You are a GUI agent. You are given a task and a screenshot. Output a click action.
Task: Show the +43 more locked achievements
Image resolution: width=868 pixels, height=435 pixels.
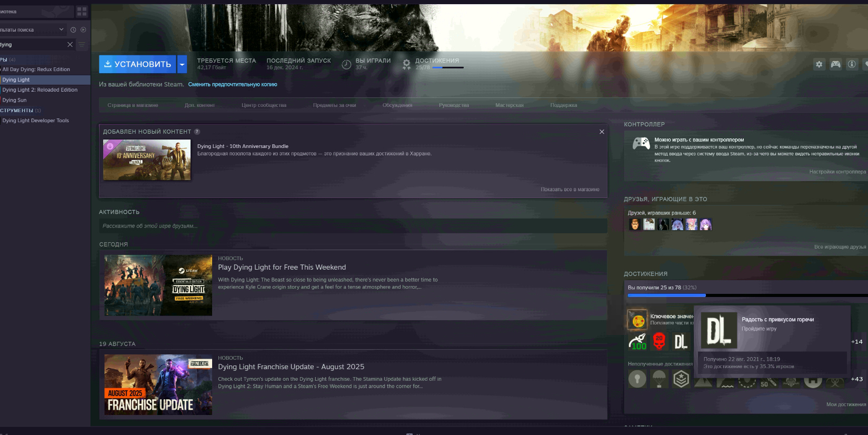(857, 379)
